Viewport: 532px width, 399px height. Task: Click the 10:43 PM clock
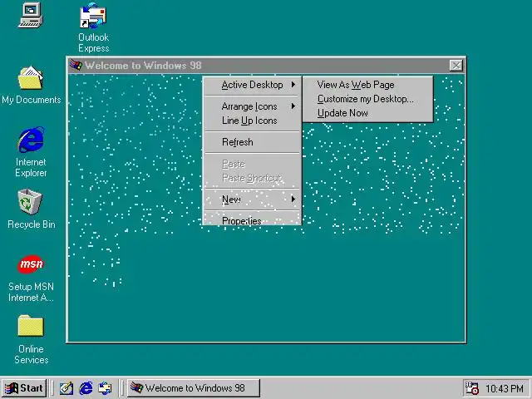(505, 388)
